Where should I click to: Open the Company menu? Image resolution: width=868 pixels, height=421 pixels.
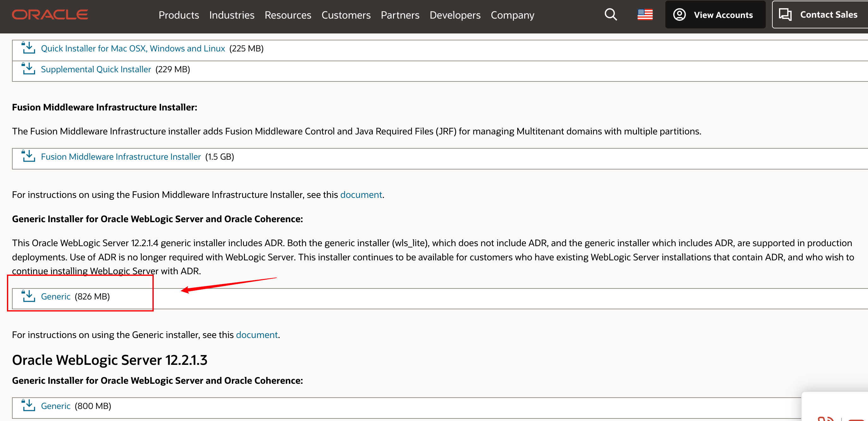512,15
